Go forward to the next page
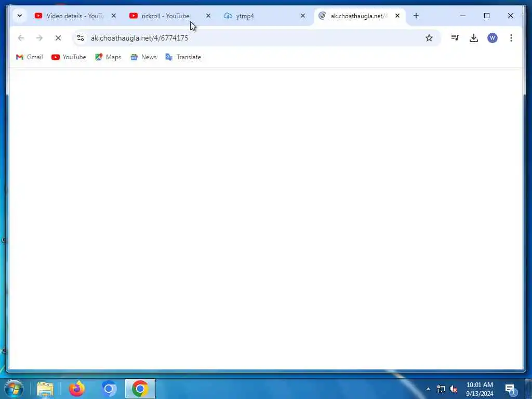532x399 pixels. [x=39, y=38]
